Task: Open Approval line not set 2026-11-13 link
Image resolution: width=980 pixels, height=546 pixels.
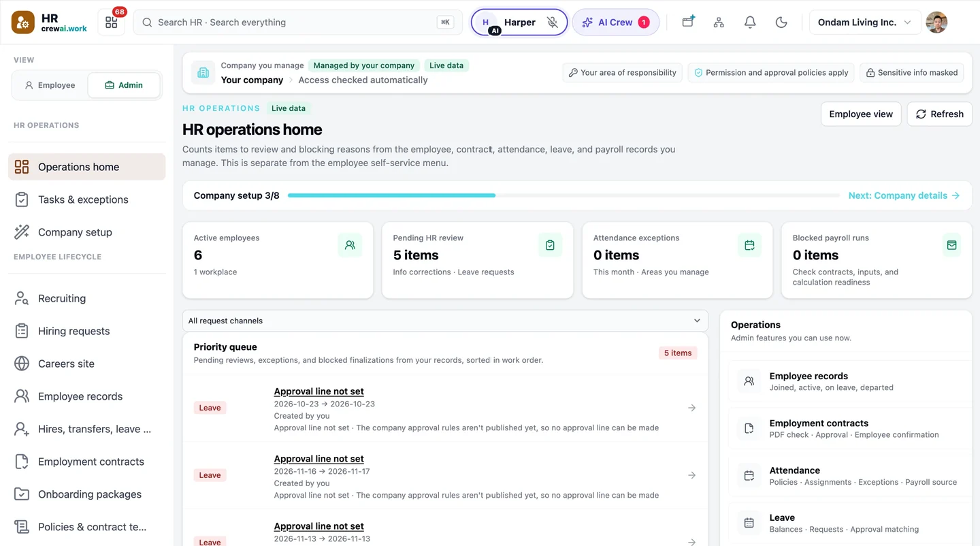Action: click(x=318, y=526)
